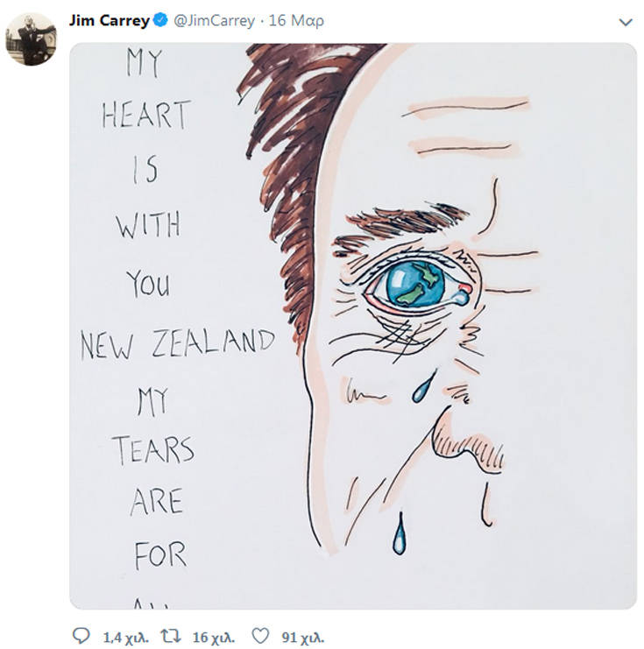This screenshot has width=644, height=649.
Task: Click the Jim Carrey display name
Action: [109, 21]
